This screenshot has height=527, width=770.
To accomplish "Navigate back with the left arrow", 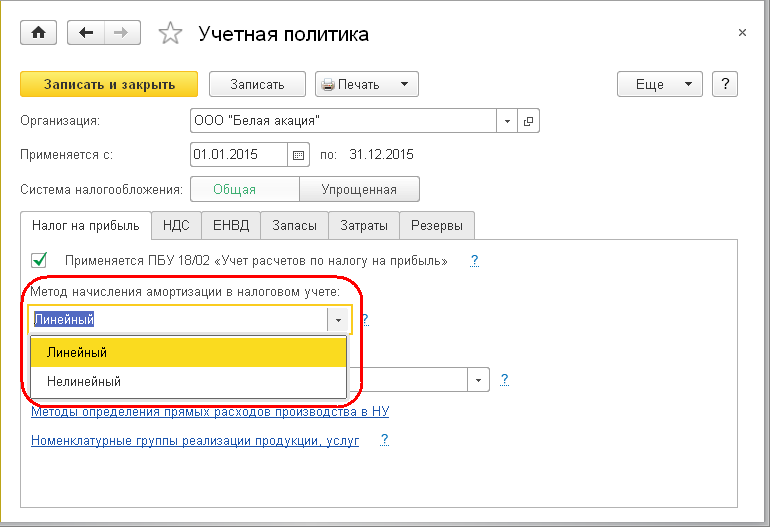I will pos(86,33).
